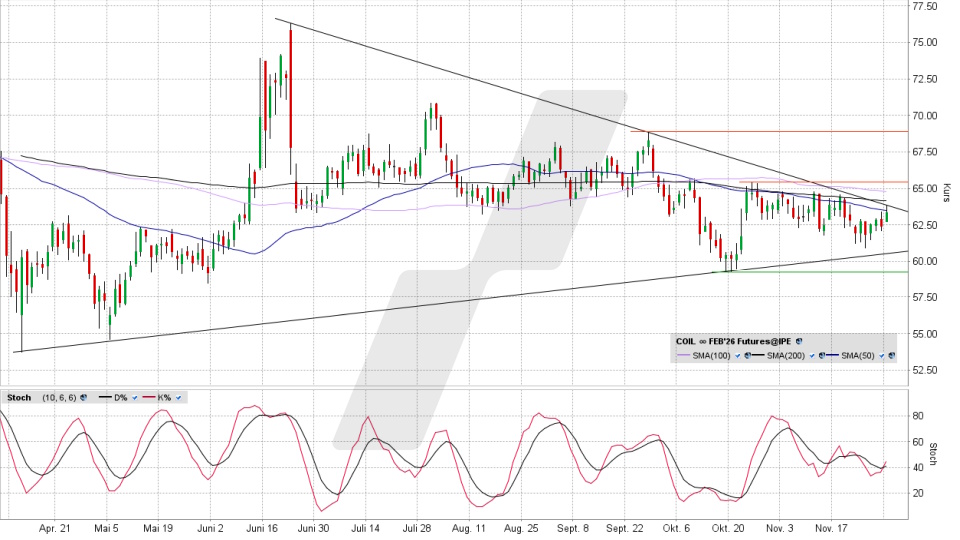Screen dimensions: 960x540
Task: Toggle the D% line checkmark
Action: coord(135,397)
